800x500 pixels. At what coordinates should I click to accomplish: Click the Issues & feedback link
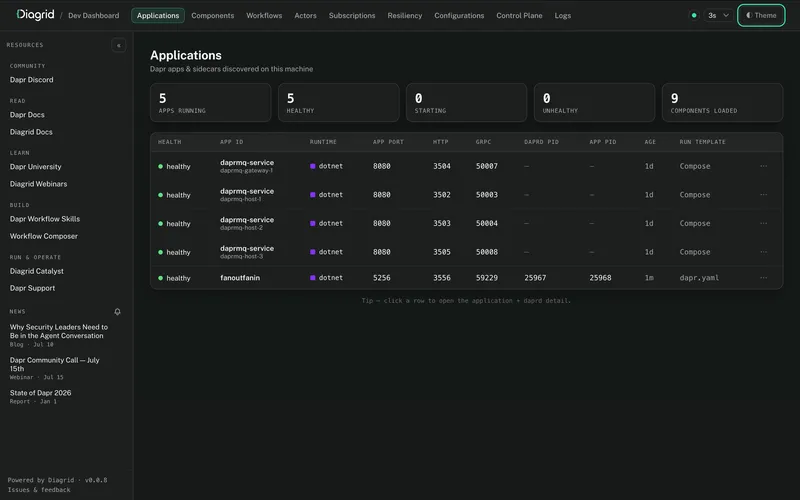point(39,490)
